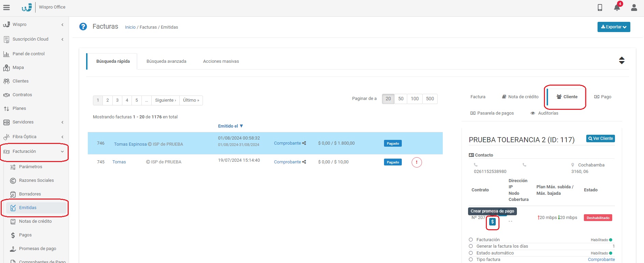Image resolution: width=644 pixels, height=263 pixels.
Task: Open Planes in sidebar
Action: tap(19, 108)
